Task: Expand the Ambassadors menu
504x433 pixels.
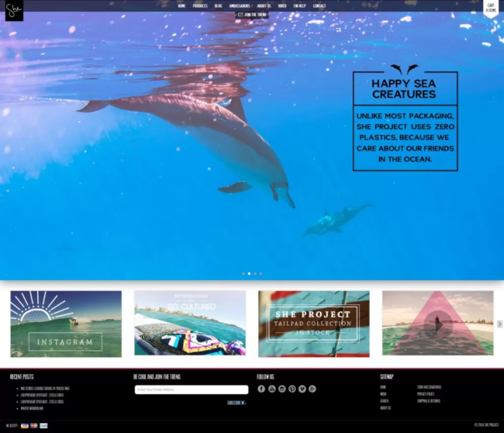Action: pyautogui.click(x=240, y=5)
